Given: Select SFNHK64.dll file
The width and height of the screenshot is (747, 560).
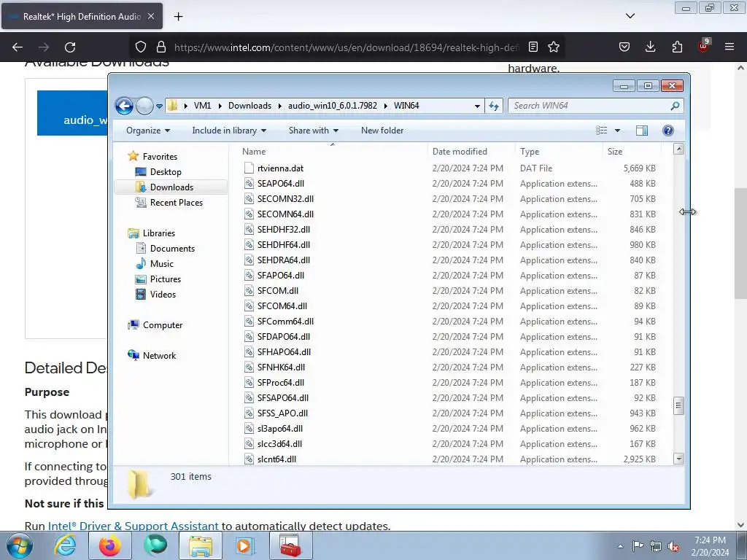Looking at the screenshot, I should [x=281, y=367].
